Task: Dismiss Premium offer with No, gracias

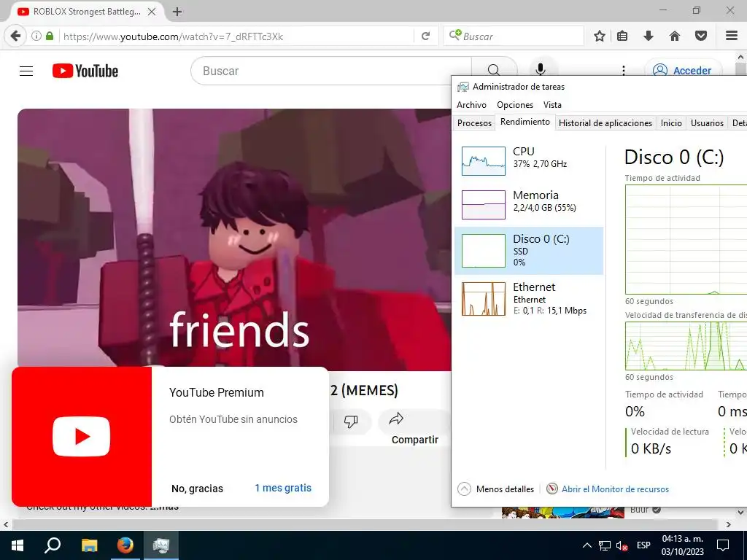Action: pyautogui.click(x=197, y=488)
